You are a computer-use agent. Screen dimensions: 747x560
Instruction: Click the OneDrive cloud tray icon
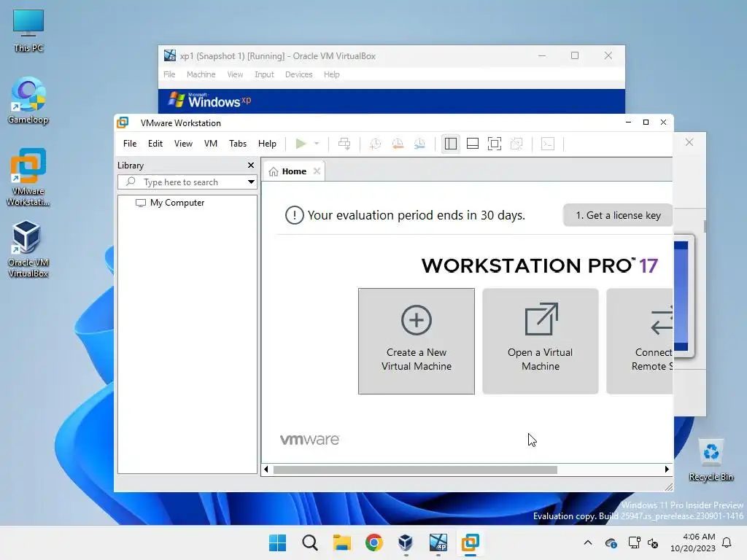pyautogui.click(x=611, y=542)
